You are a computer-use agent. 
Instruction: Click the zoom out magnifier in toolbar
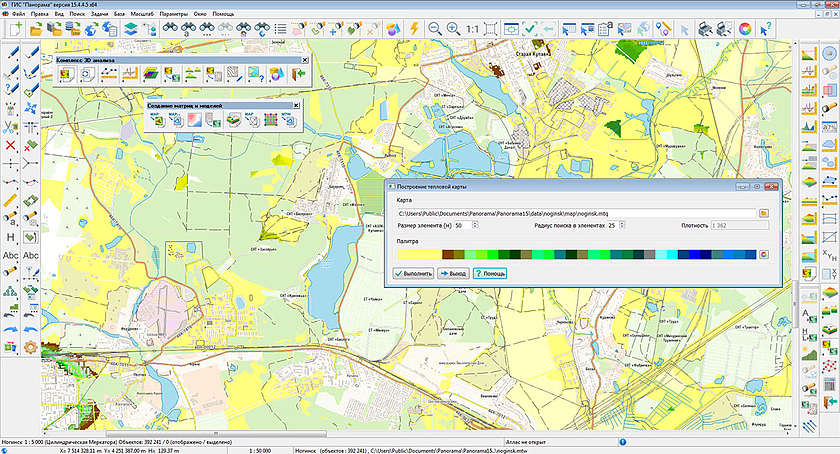pyautogui.click(x=434, y=30)
